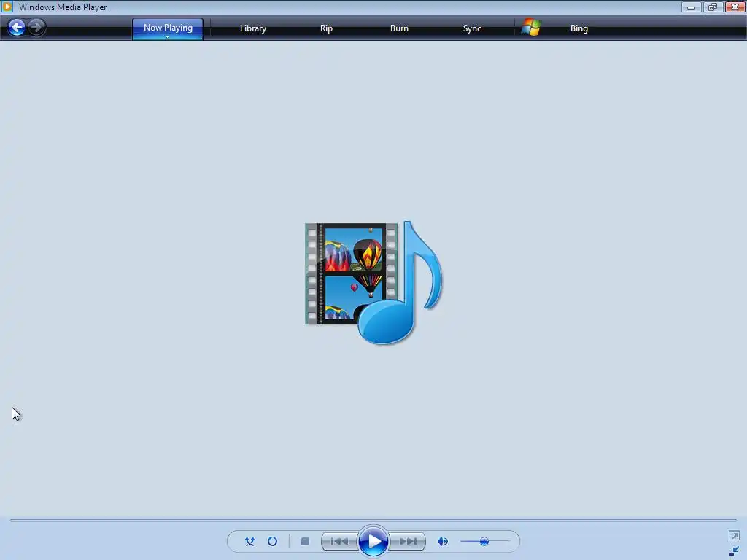The width and height of the screenshot is (747, 560).
Task: Close Windows Media Player
Action: tap(735, 7)
